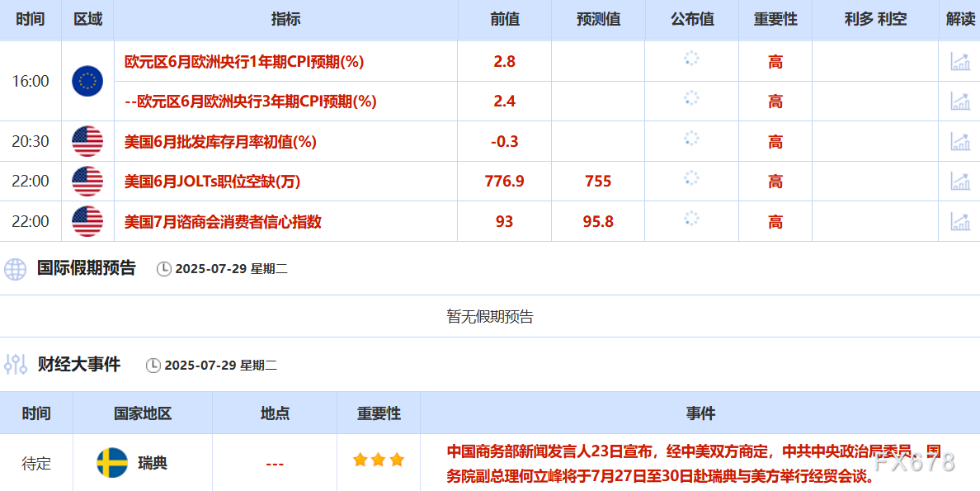Viewport: 980px width, 491px height.
Task: Toggle the third star of the Sweden event importance
Action: coord(397,459)
